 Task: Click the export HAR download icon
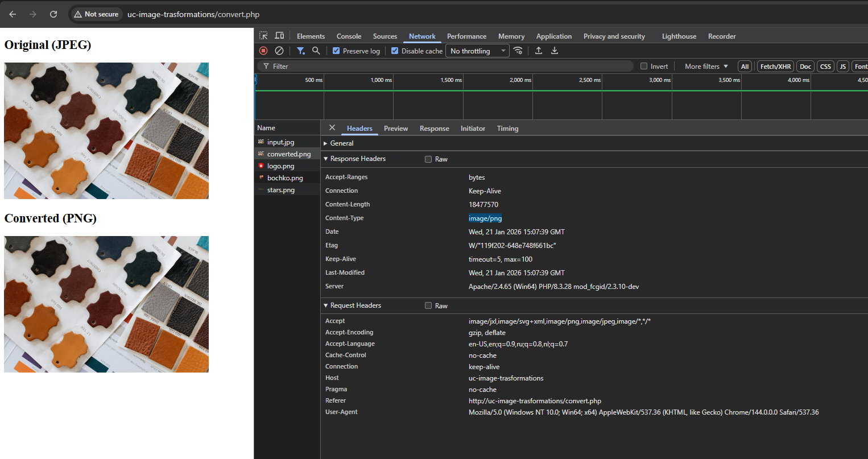pos(555,51)
